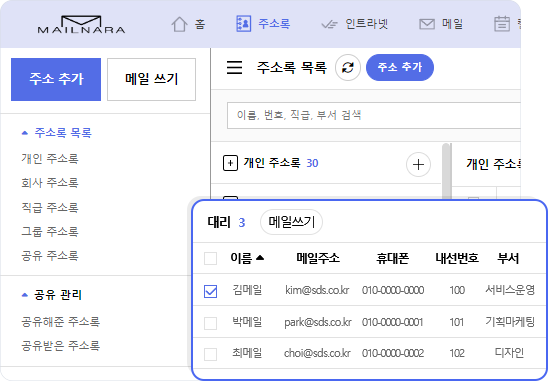Check the 박메일 row checkbox
548x381 pixels.
(210, 323)
